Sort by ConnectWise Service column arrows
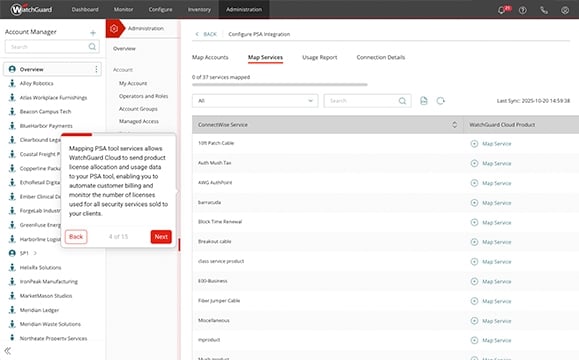Image resolution: width=579 pixels, height=360 pixels. 455,125
